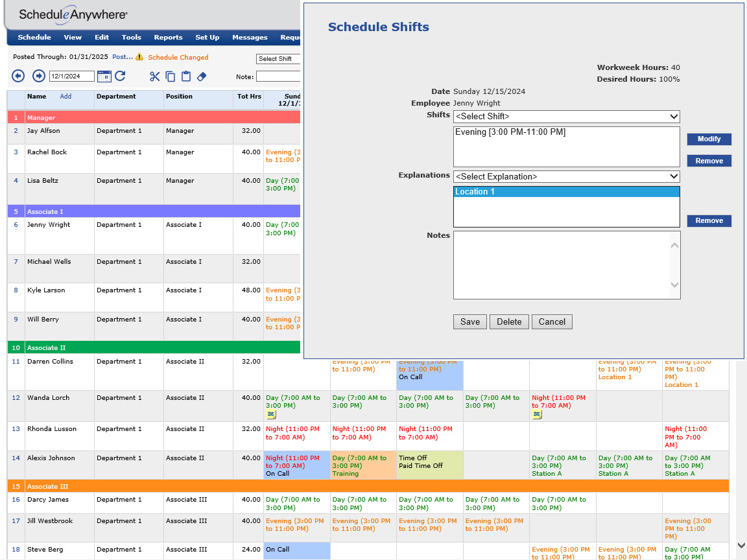The height and width of the screenshot is (560, 747).
Task: Select Location 1 in the explanations list
Action: (x=566, y=192)
